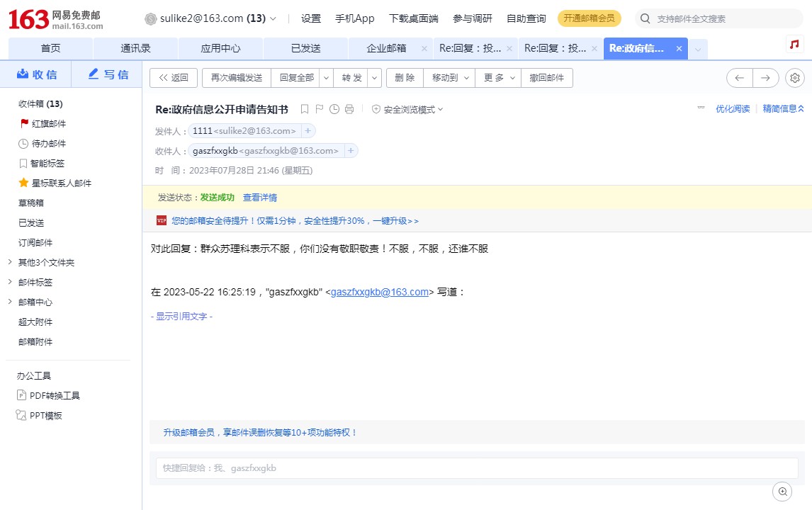Click the bookmark tag icon beside subject

pos(305,109)
